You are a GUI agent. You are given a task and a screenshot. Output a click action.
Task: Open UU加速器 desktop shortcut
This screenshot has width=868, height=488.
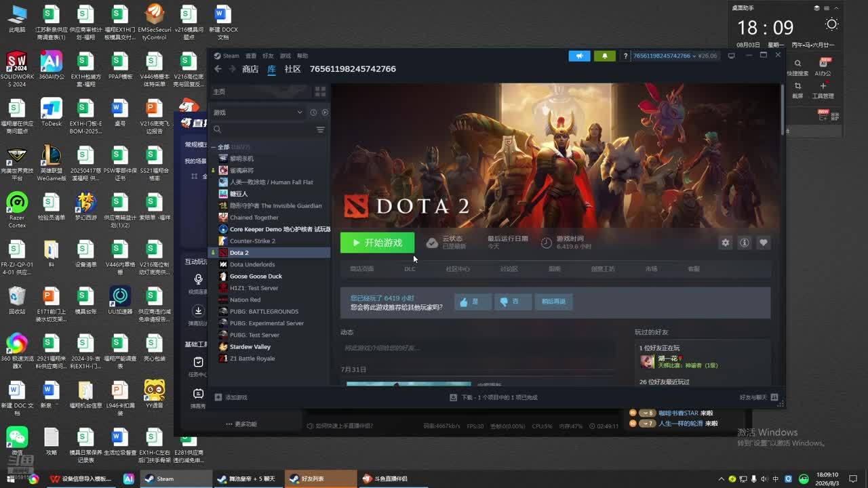[x=120, y=300]
